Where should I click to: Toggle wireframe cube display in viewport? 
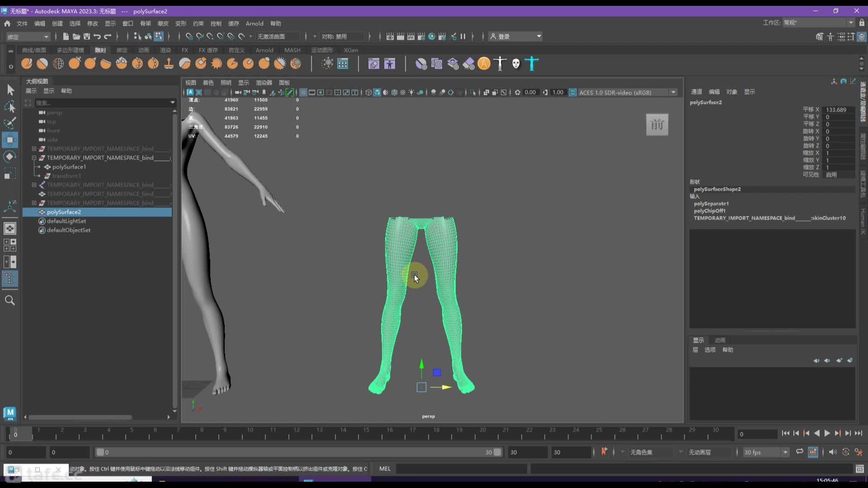click(368, 92)
